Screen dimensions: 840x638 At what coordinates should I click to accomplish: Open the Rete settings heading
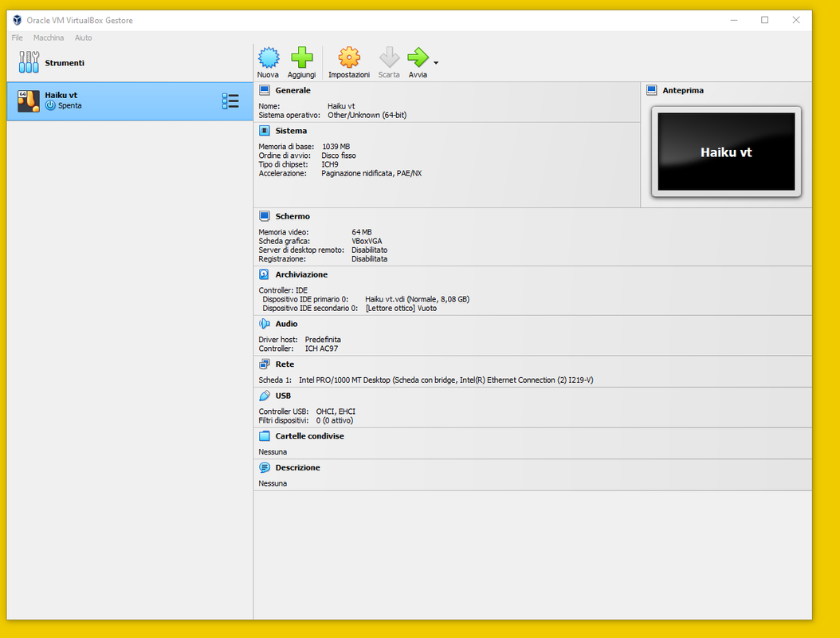tap(285, 364)
